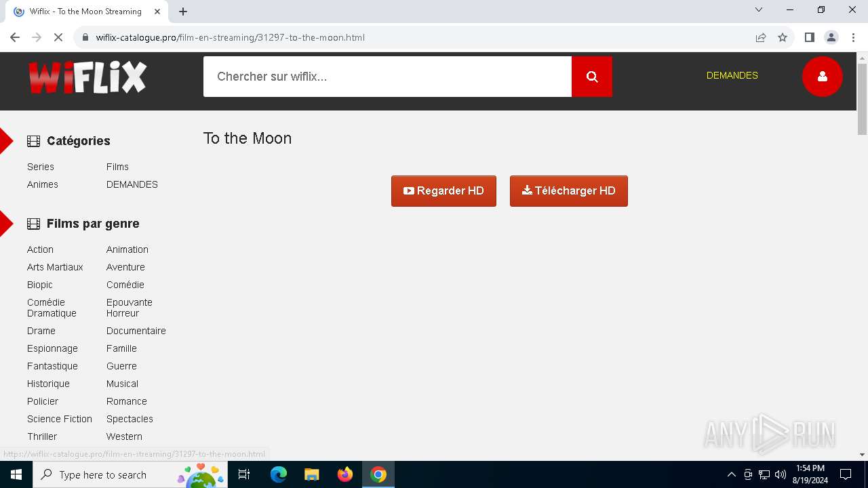Open Animation genre

127,249
